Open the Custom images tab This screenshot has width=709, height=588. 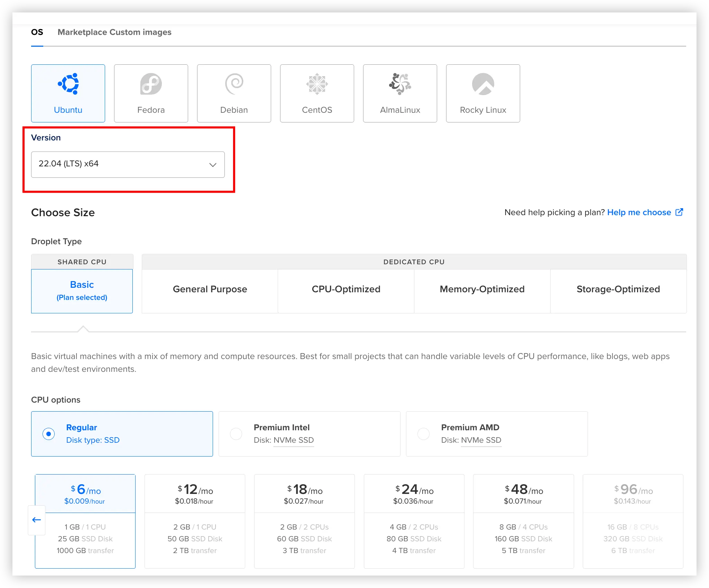click(x=140, y=32)
